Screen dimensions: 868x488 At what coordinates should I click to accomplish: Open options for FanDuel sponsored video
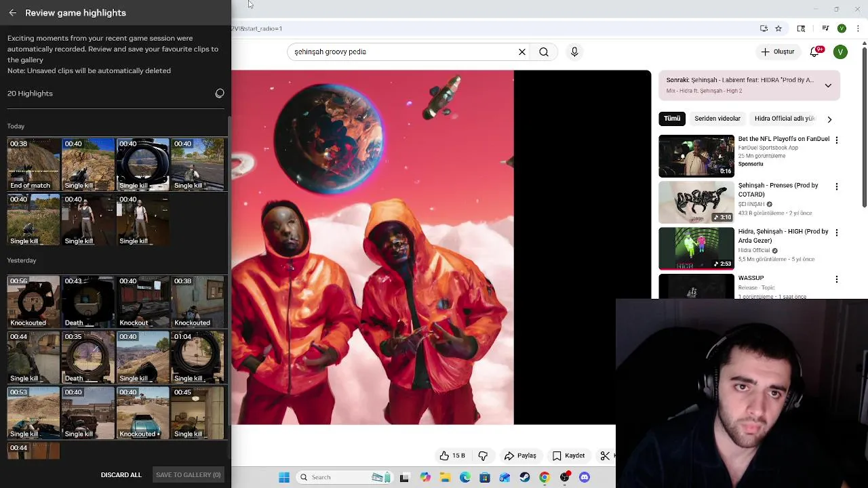pyautogui.click(x=836, y=140)
